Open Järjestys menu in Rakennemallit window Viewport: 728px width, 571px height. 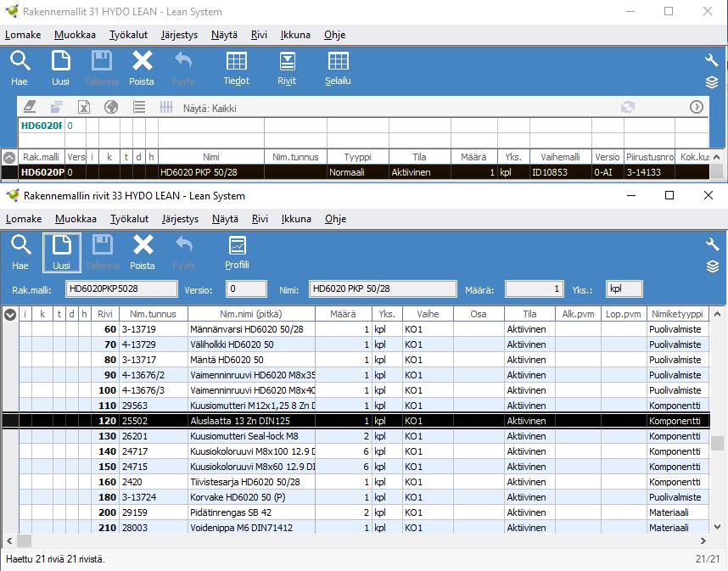[179, 35]
